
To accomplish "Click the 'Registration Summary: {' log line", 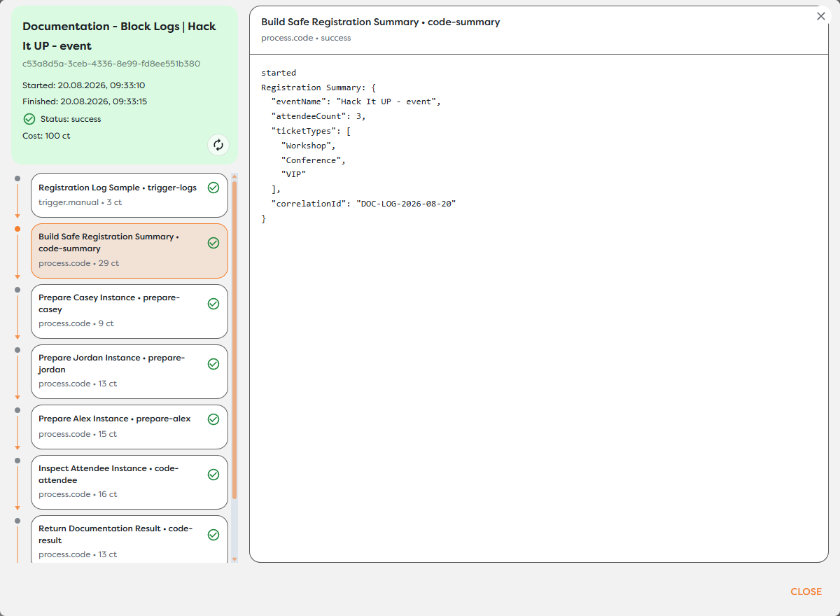I will point(318,87).
